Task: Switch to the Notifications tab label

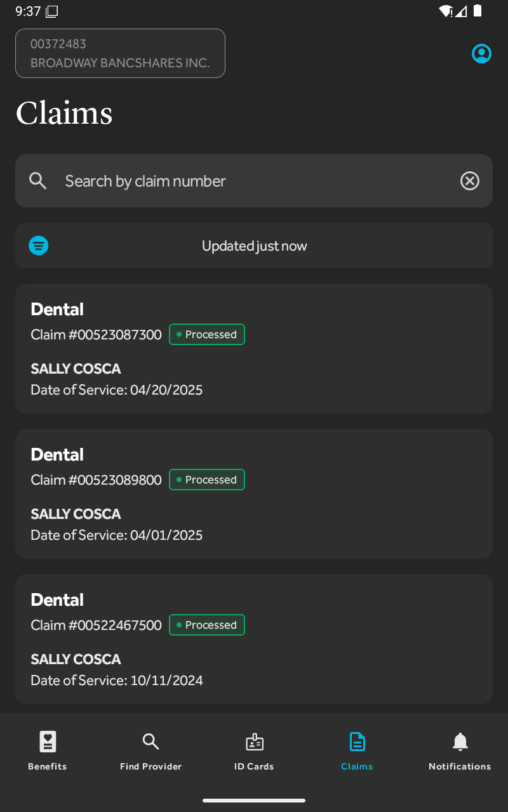Action: (460, 766)
